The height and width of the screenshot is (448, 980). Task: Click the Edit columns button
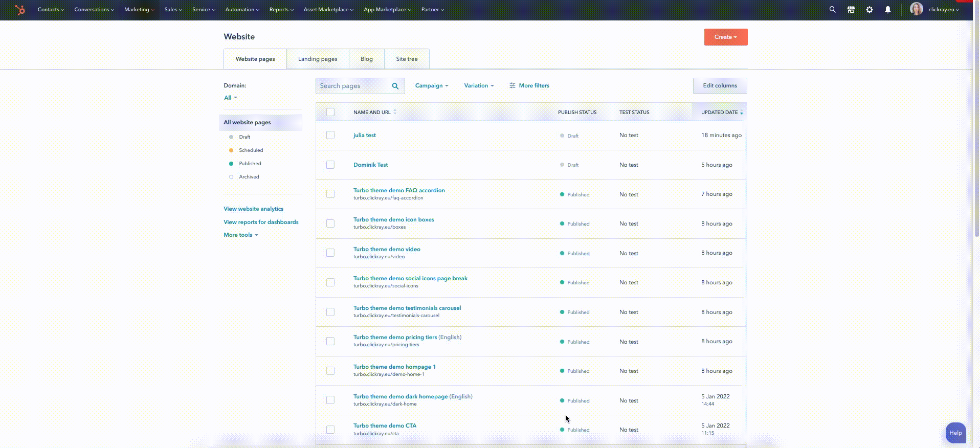[x=720, y=86]
